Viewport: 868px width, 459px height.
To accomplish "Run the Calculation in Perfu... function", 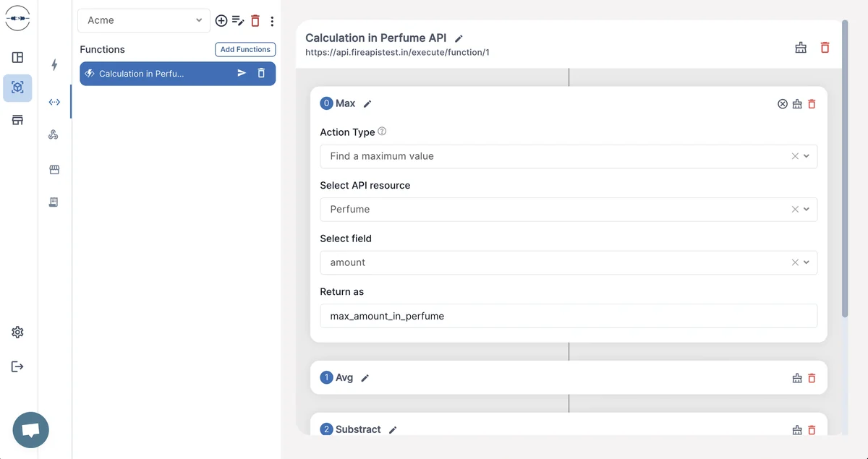I will [242, 73].
